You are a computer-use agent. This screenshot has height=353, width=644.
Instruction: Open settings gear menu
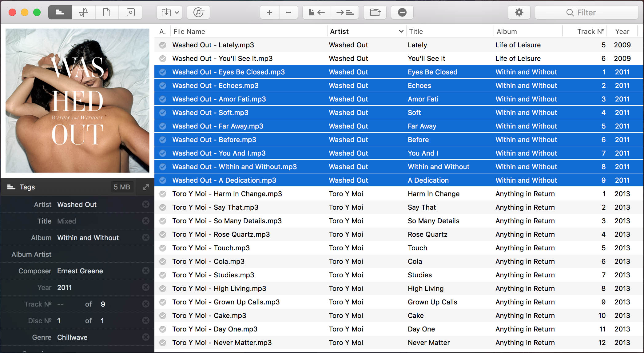(519, 12)
